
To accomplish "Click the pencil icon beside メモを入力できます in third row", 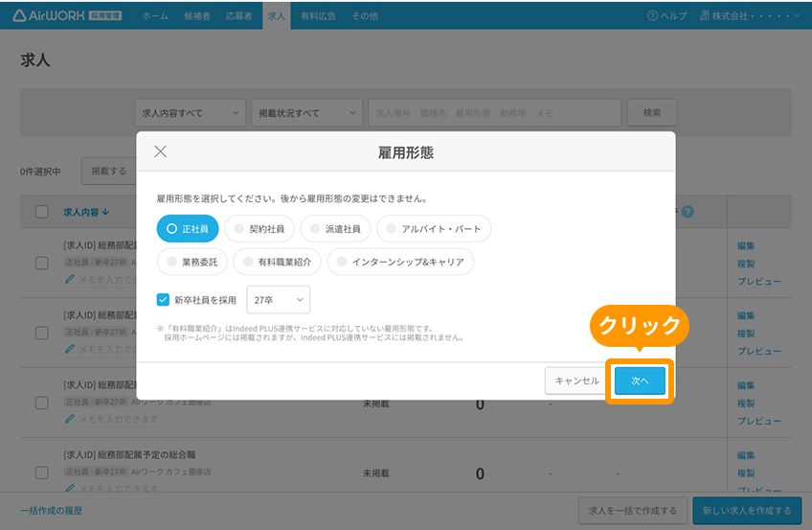I will coord(69,419).
